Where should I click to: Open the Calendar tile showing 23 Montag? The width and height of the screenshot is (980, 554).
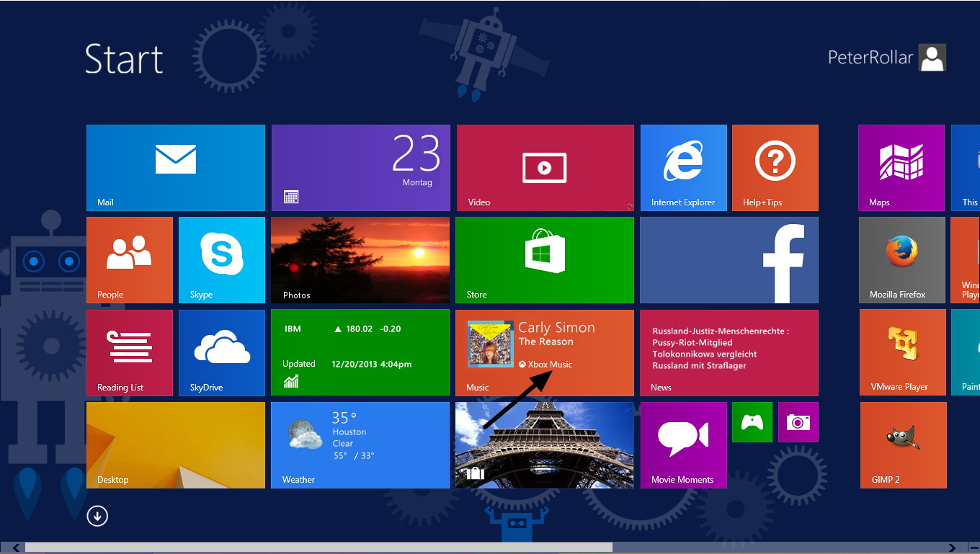pyautogui.click(x=360, y=168)
